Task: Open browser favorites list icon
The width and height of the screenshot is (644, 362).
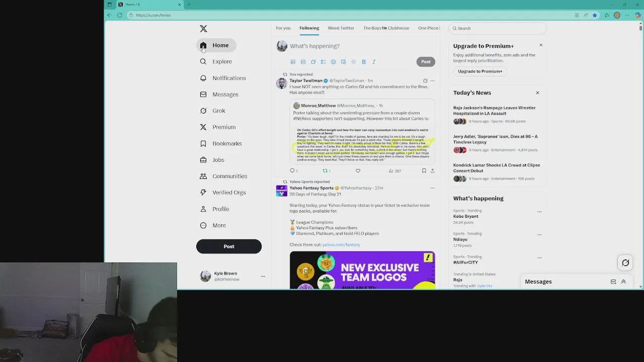Action: 606,15
